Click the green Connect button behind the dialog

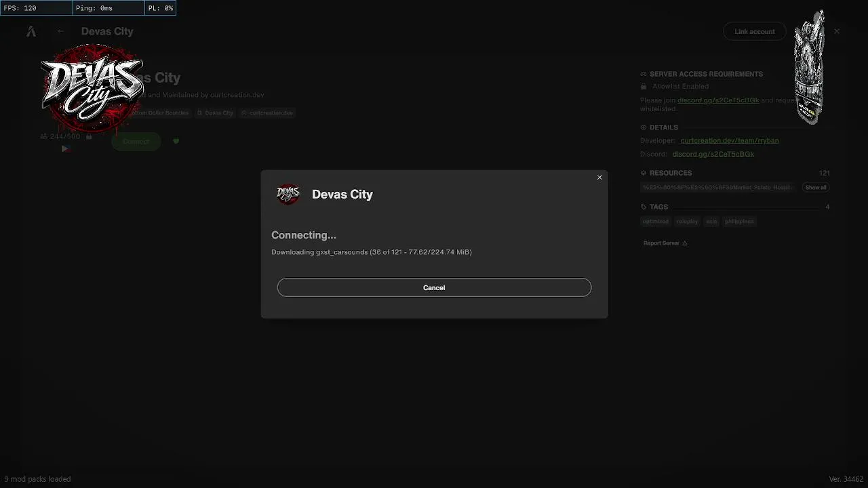(136, 141)
